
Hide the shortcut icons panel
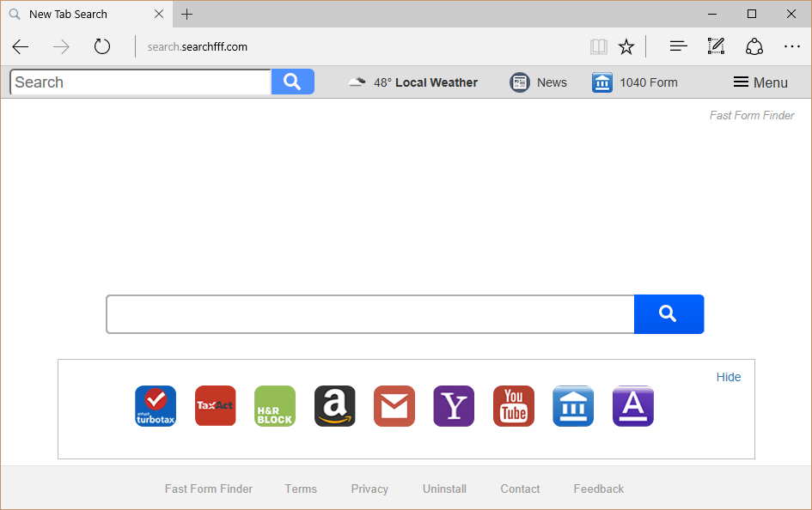(728, 377)
